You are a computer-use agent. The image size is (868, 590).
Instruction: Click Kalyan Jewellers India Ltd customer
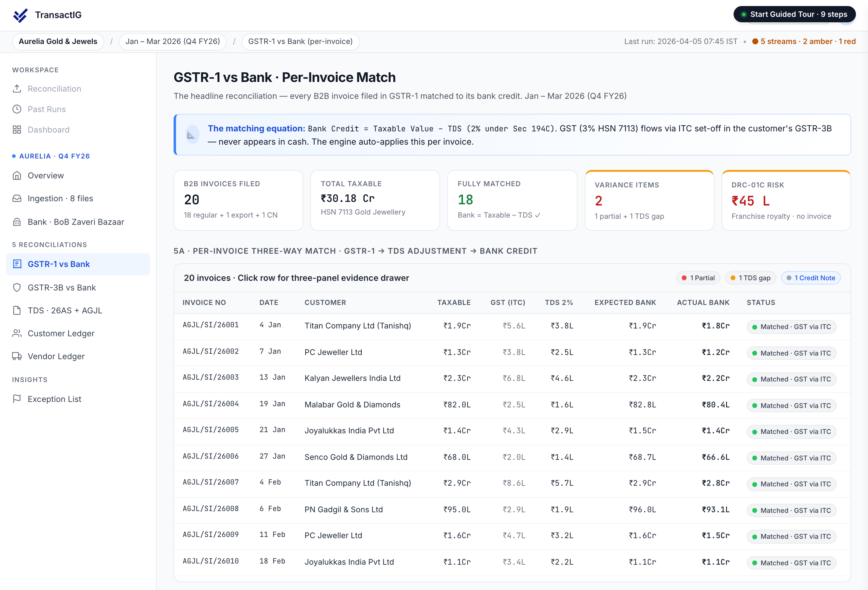[352, 378]
